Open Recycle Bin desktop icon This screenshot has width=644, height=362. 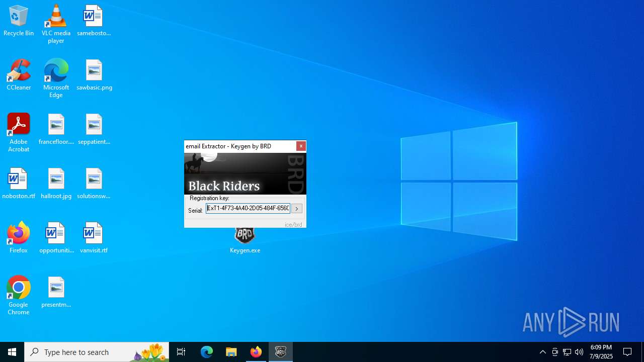[19, 21]
